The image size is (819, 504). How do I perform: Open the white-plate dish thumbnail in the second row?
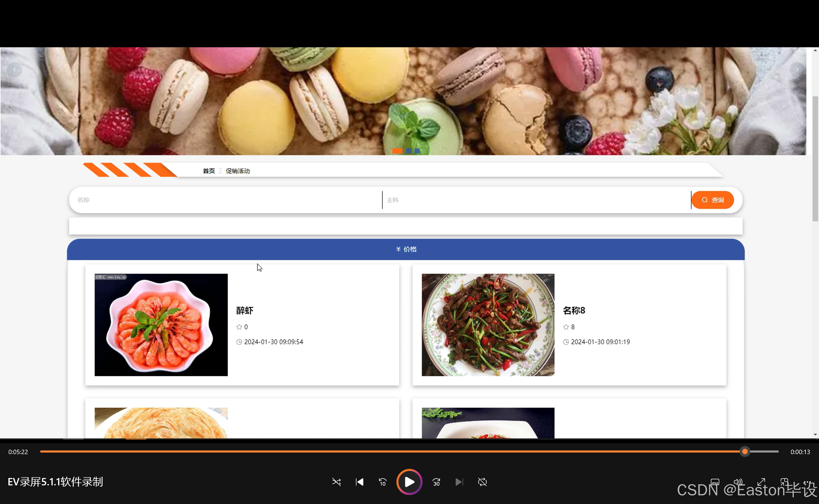[488, 423]
